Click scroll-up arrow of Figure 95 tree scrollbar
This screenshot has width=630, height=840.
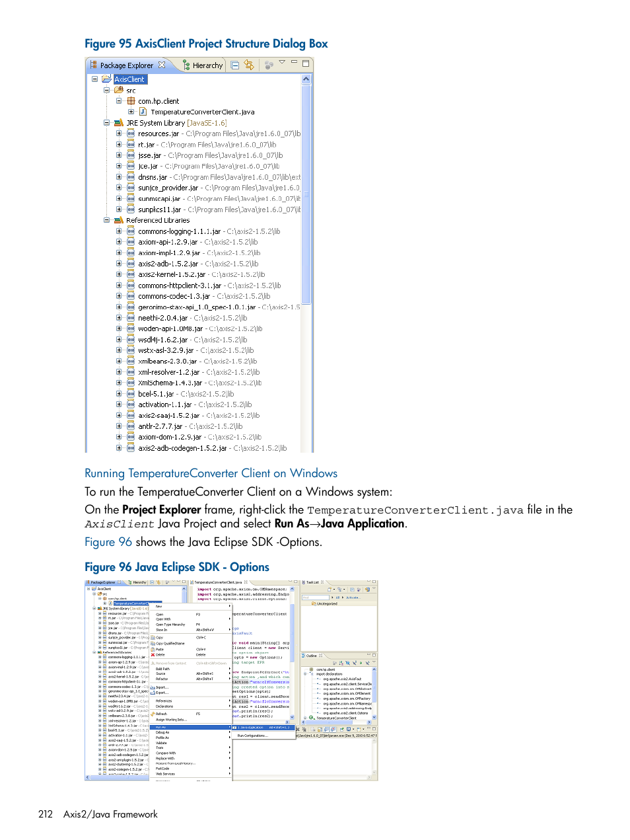[x=306, y=79]
